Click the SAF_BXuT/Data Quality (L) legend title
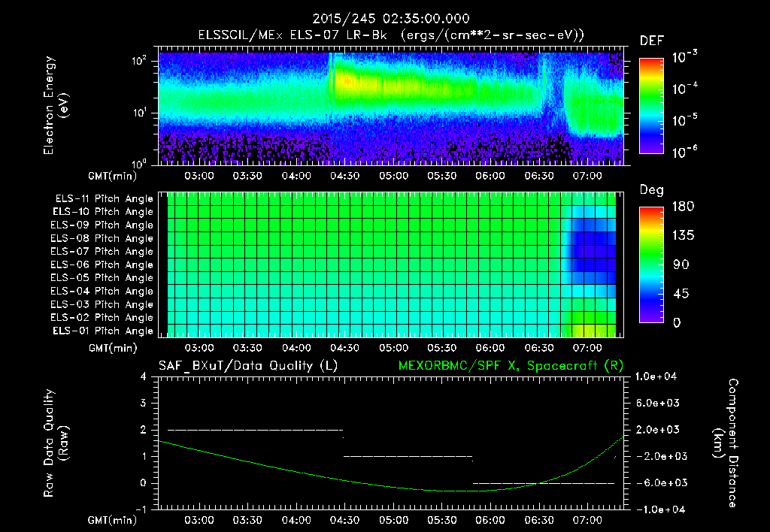The image size is (770, 532). coord(248,366)
